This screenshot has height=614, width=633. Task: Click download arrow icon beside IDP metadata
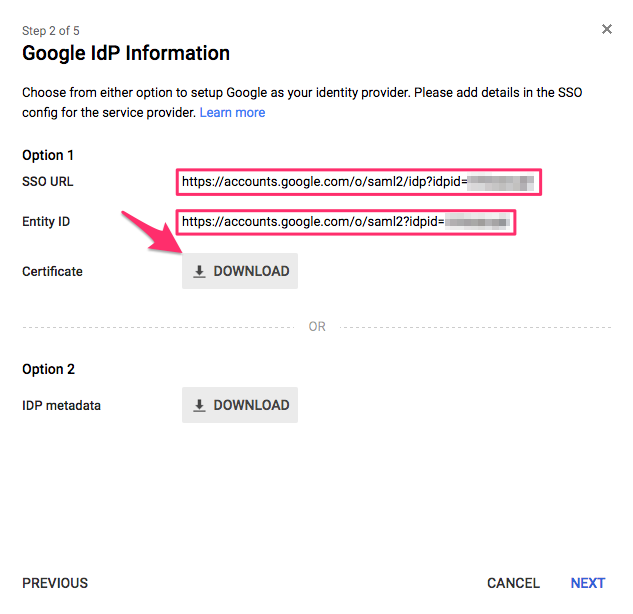199,405
